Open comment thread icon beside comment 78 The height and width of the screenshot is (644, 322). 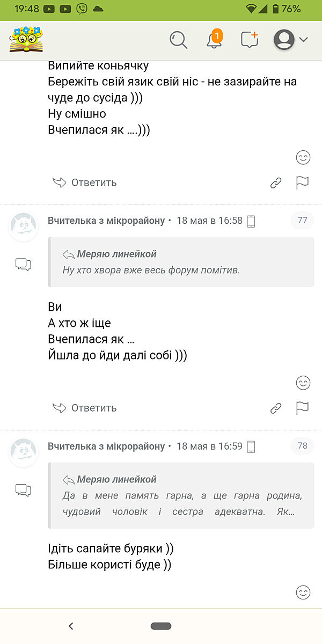(x=23, y=489)
